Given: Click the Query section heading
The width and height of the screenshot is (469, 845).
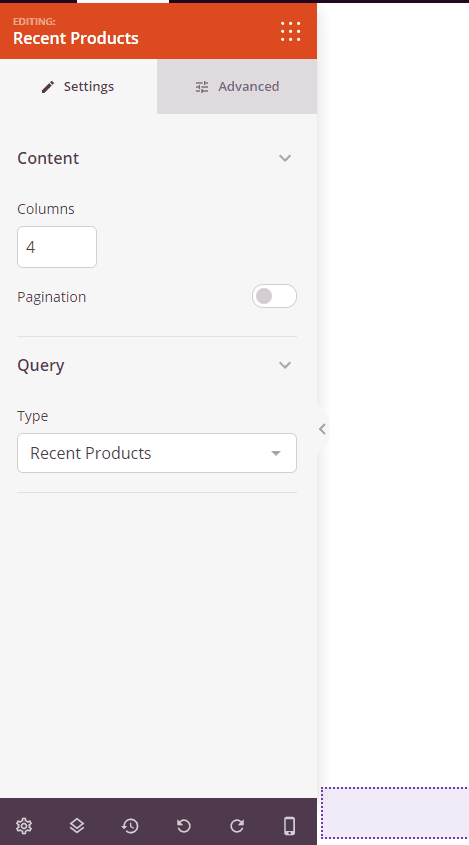Looking at the screenshot, I should click(41, 365).
